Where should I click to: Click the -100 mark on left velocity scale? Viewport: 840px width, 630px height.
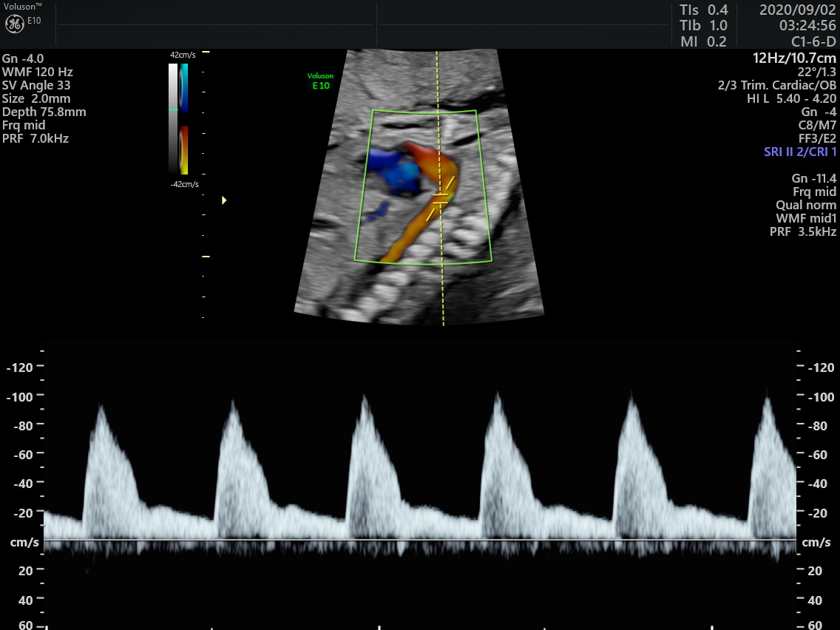[22, 396]
